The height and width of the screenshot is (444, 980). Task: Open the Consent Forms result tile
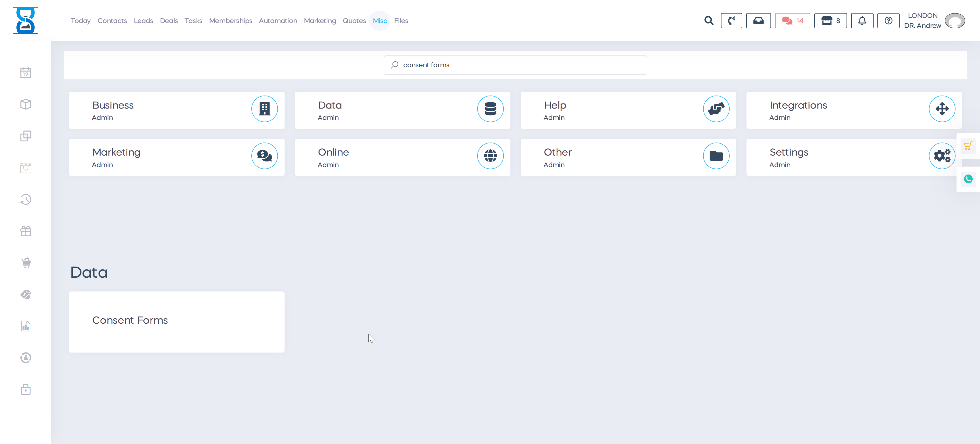[177, 322]
